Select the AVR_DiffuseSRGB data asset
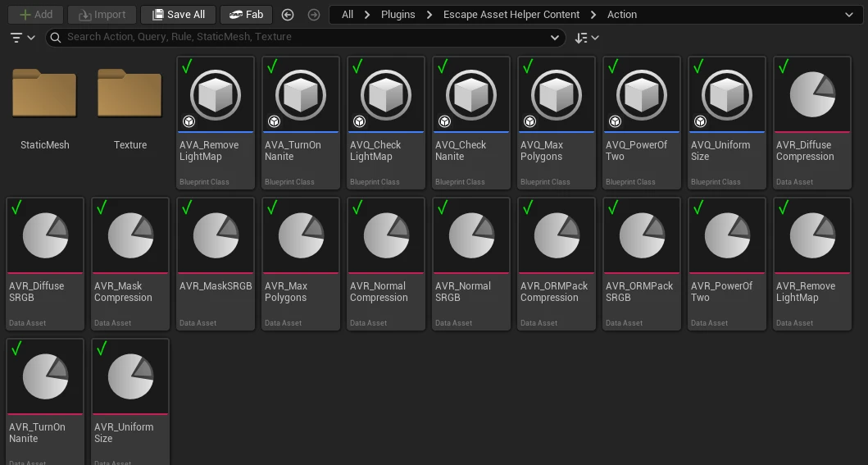This screenshot has width=868, height=465. click(45, 264)
